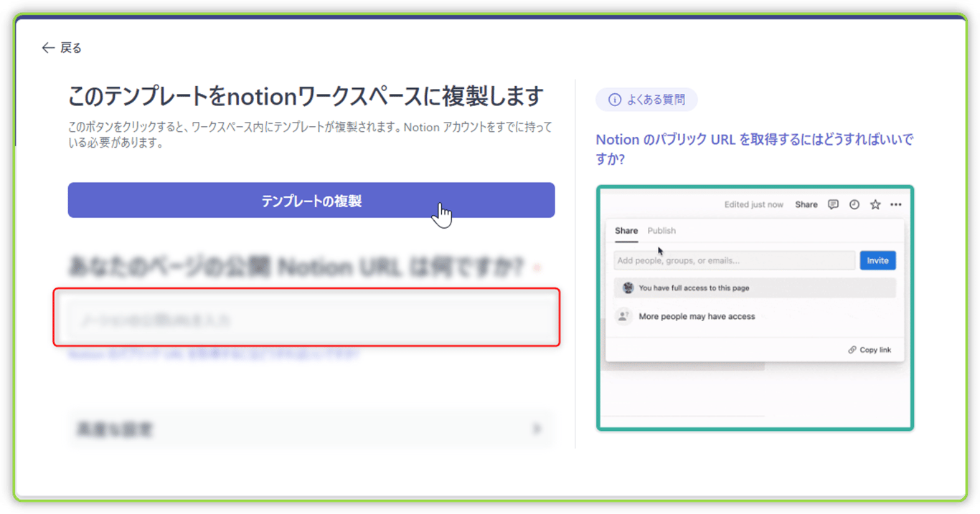Viewport: 980px width, 514px height.
Task: Click the Edited just now text
Action: tap(754, 204)
